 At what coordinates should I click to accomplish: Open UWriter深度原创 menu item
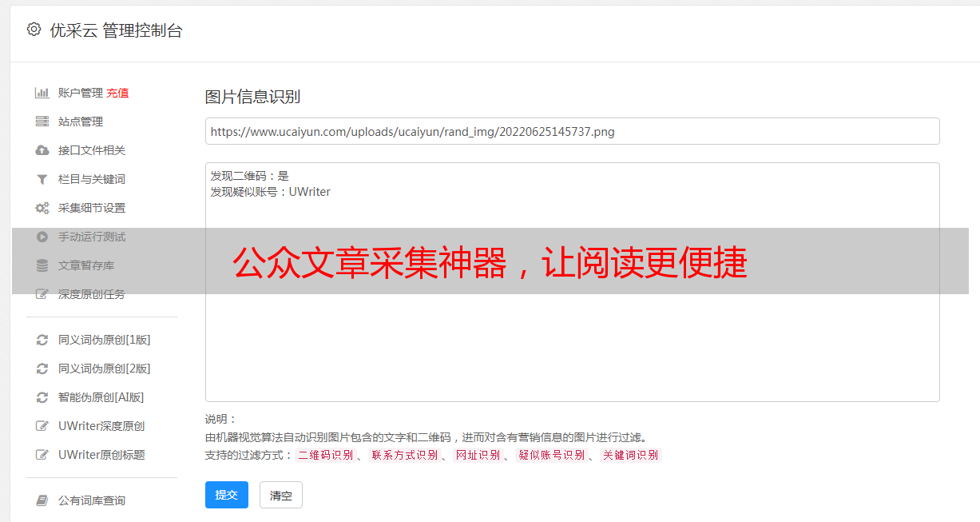coord(101,426)
